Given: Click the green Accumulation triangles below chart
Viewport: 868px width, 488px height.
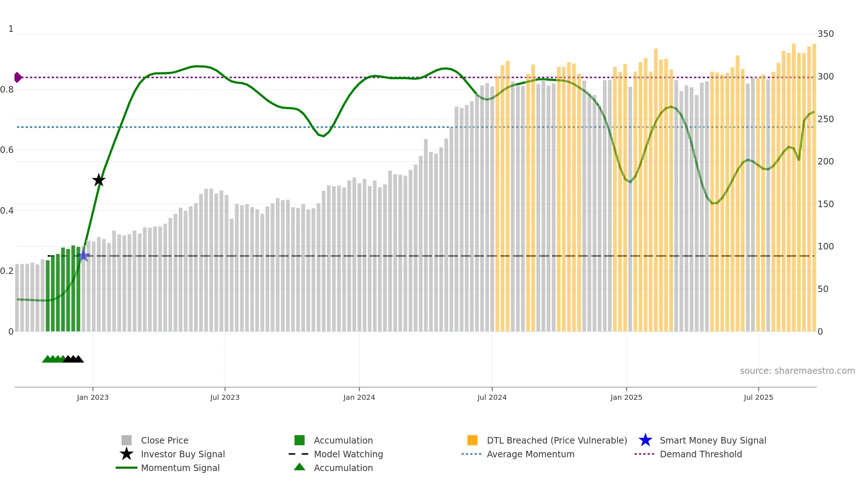Looking at the screenshot, I should click(x=54, y=359).
